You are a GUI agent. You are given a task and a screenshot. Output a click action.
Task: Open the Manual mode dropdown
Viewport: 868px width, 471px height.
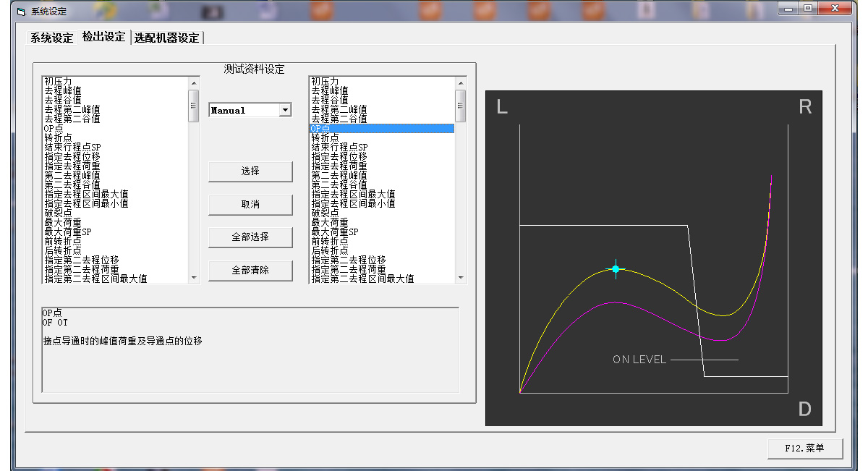(285, 110)
